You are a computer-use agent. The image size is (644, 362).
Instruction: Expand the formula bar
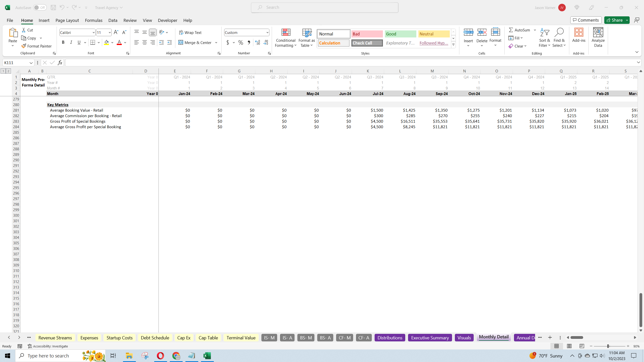pos(638,62)
